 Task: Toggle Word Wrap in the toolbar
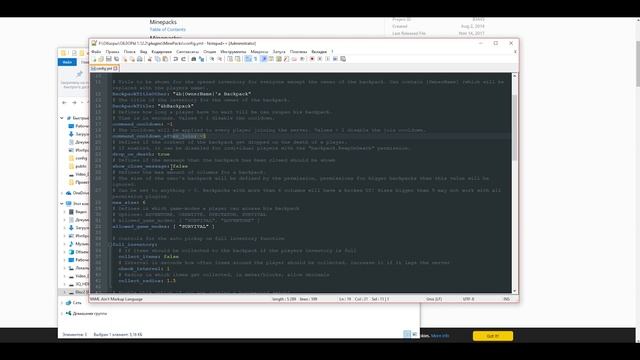[x=247, y=59]
